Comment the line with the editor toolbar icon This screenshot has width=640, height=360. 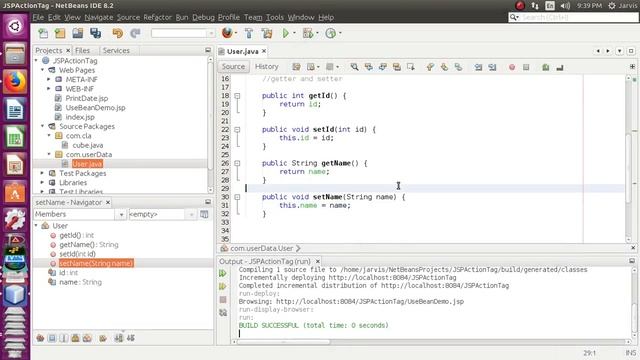(546, 67)
